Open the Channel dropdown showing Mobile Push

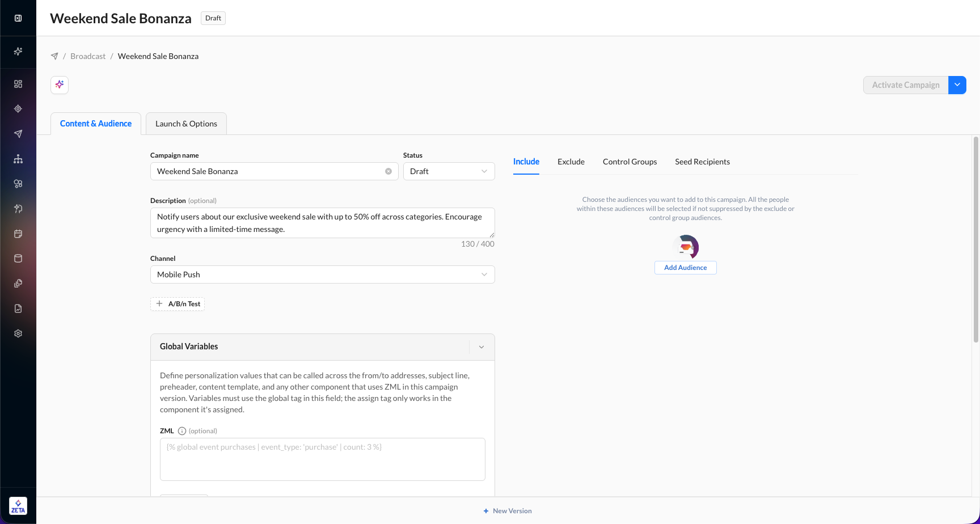pyautogui.click(x=323, y=274)
